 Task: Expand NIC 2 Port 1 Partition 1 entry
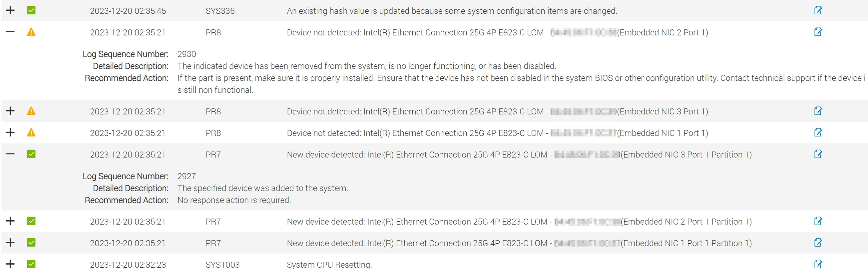click(10, 221)
